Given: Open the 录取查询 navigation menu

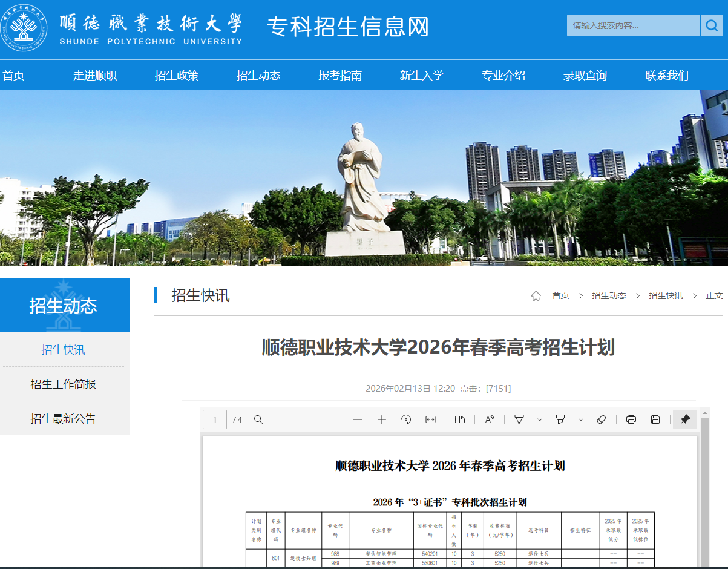Looking at the screenshot, I should point(585,74).
